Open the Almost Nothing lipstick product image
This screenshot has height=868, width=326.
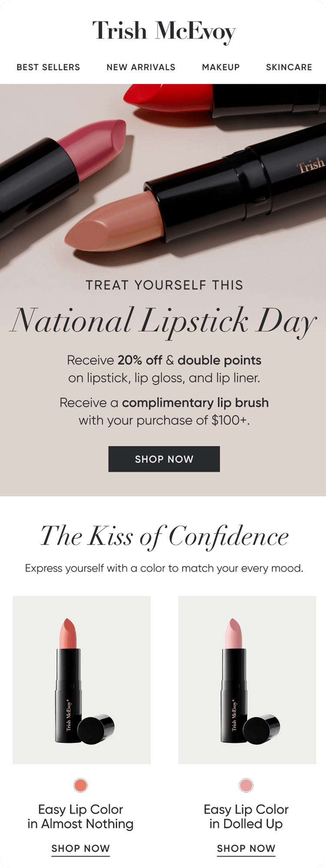(82, 680)
